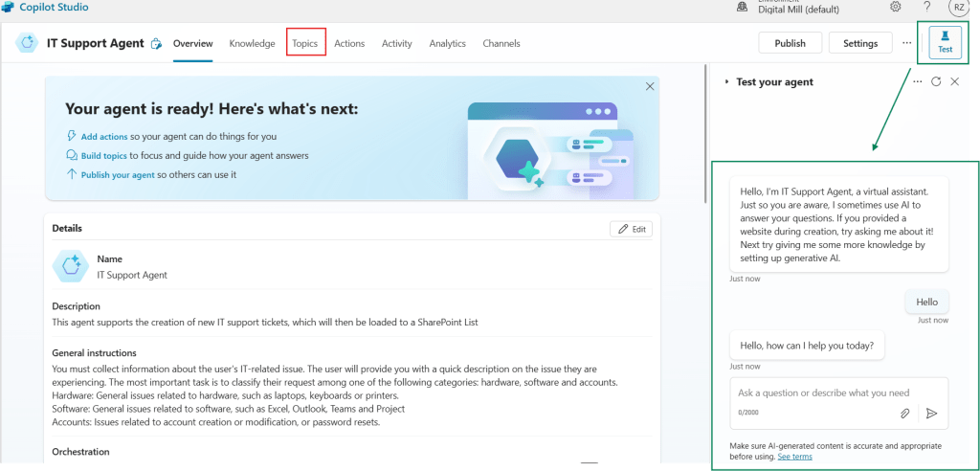Open the Knowledge tab

pyautogui.click(x=252, y=43)
